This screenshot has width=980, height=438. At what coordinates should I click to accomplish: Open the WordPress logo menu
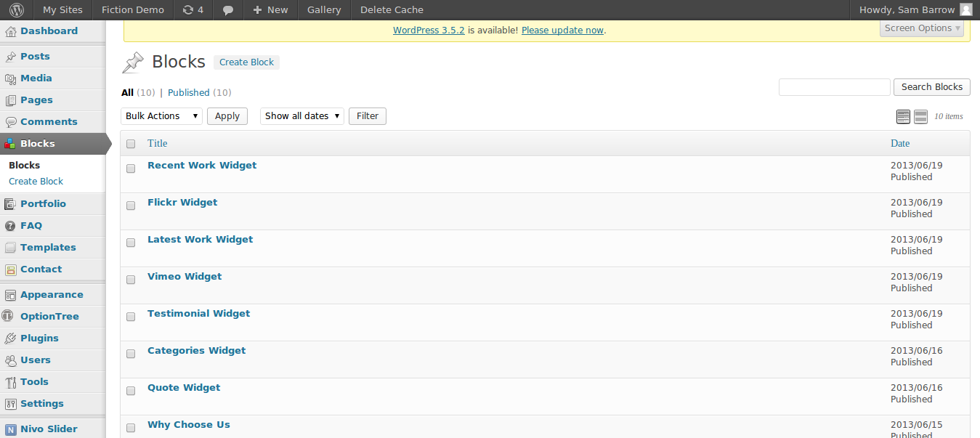coord(17,9)
